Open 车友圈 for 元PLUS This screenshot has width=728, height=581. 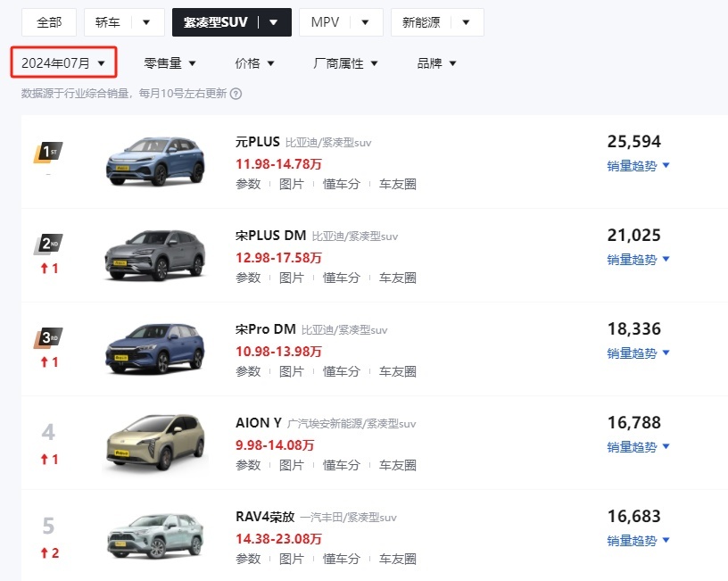(x=397, y=185)
